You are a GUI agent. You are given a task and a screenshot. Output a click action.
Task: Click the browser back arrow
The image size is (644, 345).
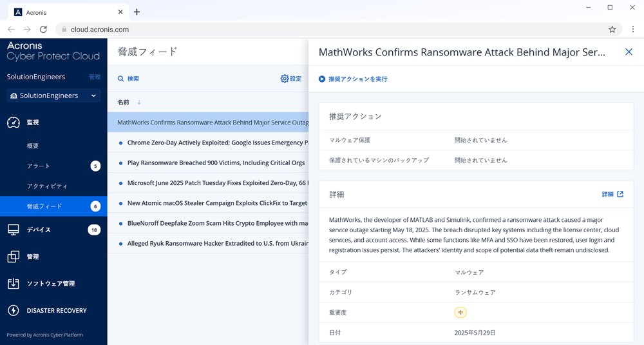point(11,29)
